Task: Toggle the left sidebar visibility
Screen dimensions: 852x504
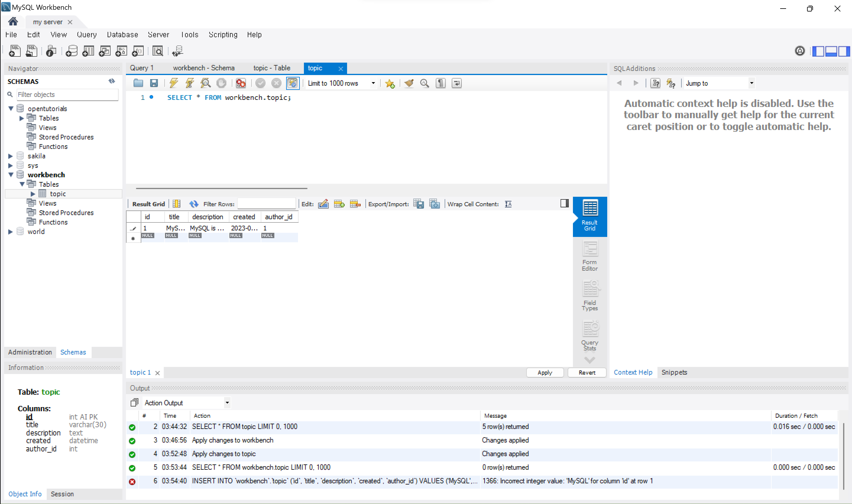Action: click(819, 51)
